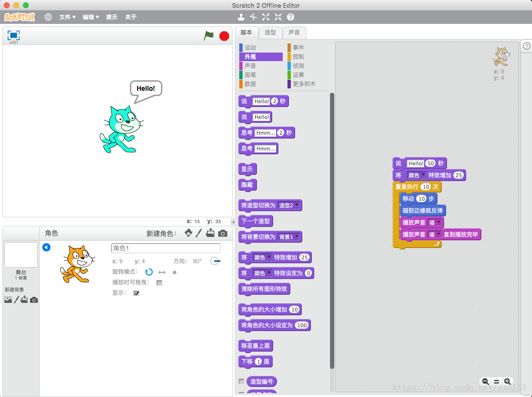
Task: Select the Grow sprite tool
Action: coord(266,17)
